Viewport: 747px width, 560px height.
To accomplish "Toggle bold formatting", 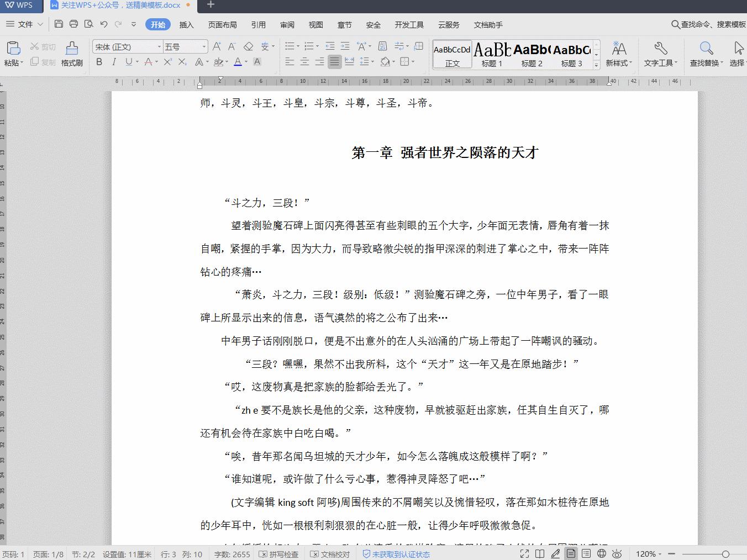I will pos(99,62).
